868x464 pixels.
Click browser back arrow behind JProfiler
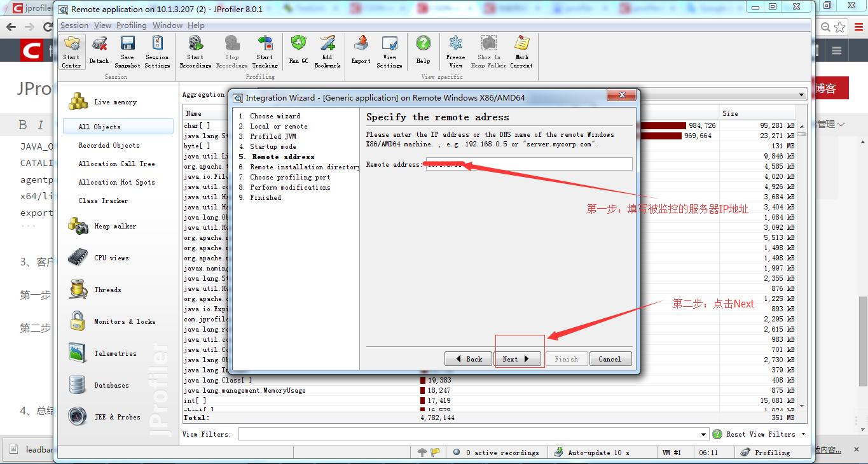coord(11,27)
